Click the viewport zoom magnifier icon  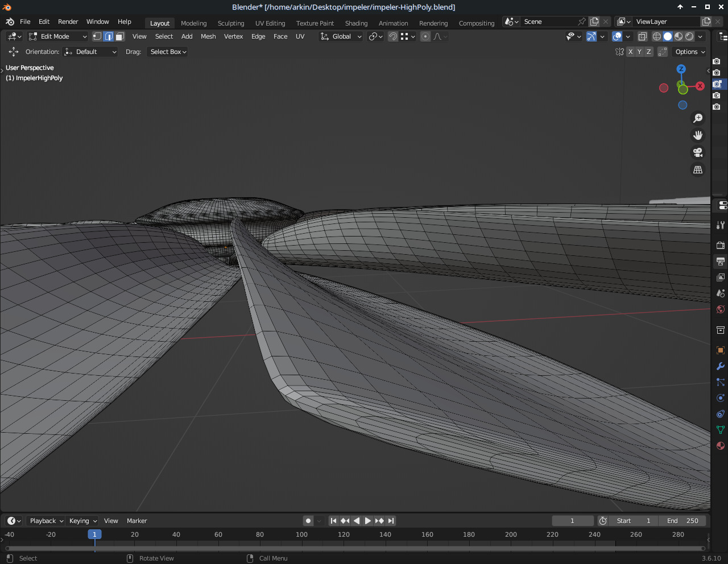pos(698,118)
